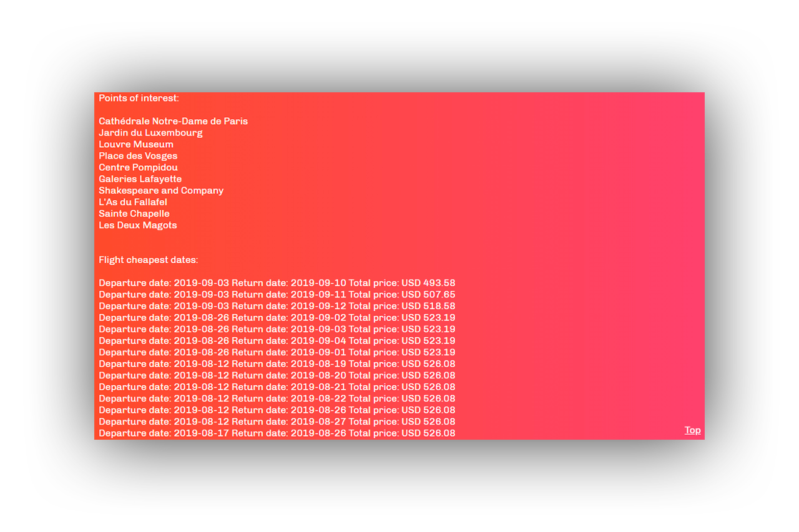
Task: Click 'Louvre Museum' entry
Action: coord(136,144)
